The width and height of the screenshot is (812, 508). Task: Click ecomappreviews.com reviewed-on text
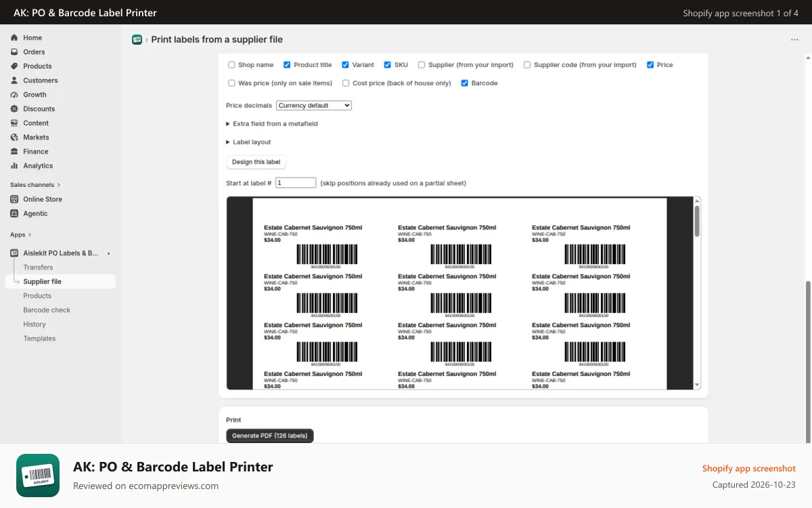tap(145, 486)
